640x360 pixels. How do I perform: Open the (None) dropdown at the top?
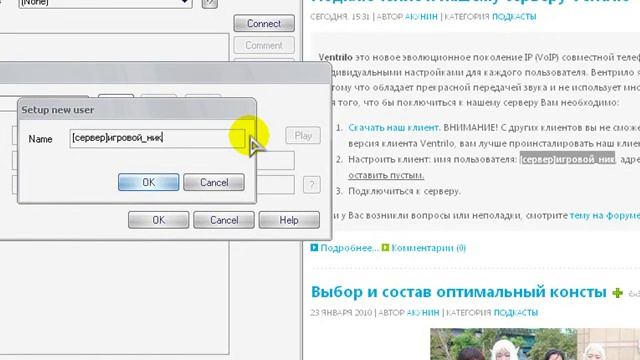105,3
